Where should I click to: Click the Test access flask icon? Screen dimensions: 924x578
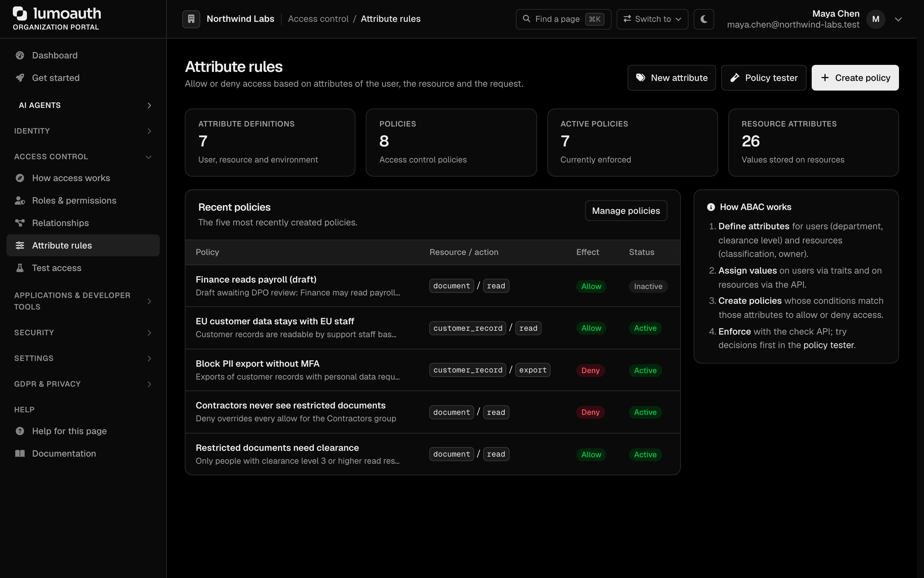click(x=20, y=268)
